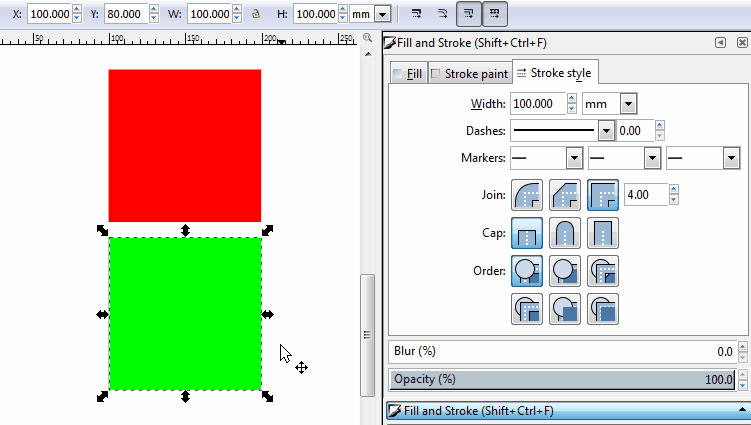Open the Stroke paint tab
The image size is (751, 425).
[469, 73]
